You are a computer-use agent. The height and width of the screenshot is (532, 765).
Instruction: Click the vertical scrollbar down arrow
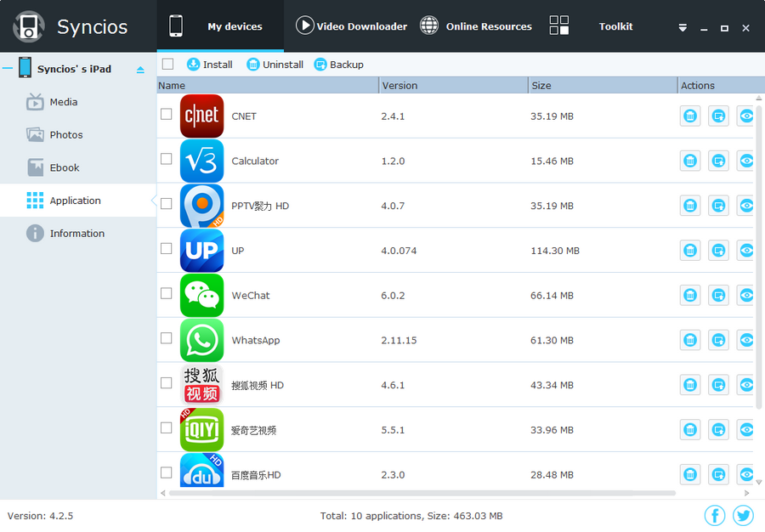[759, 482]
